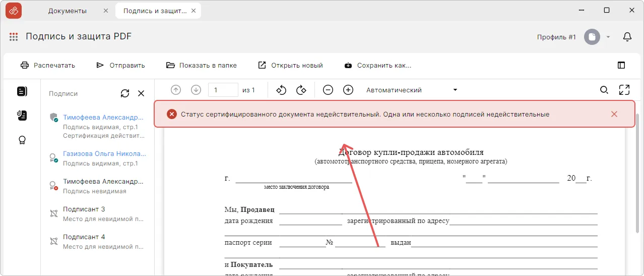Click the Подпись и защита PDF heading
Screen dimensions: 644x276
(x=79, y=36)
